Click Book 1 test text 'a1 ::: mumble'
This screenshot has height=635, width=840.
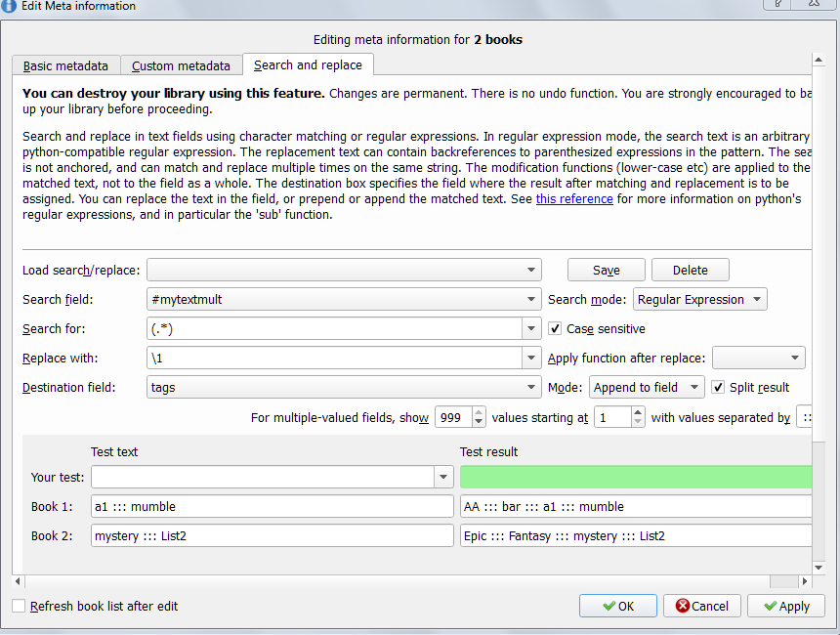[x=273, y=506]
